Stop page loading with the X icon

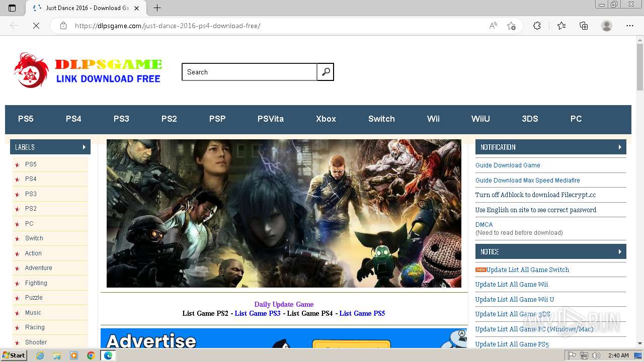tap(36, 26)
